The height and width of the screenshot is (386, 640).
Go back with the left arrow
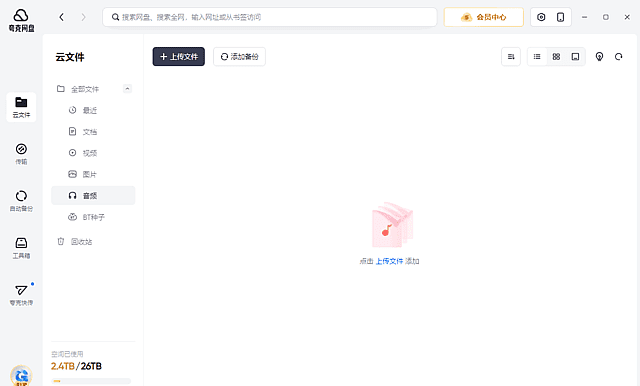tap(62, 17)
